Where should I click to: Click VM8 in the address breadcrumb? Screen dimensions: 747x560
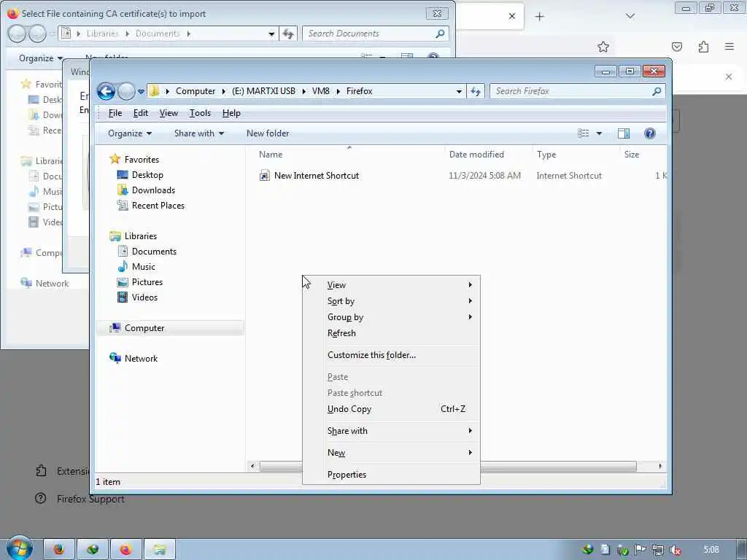pos(321,91)
